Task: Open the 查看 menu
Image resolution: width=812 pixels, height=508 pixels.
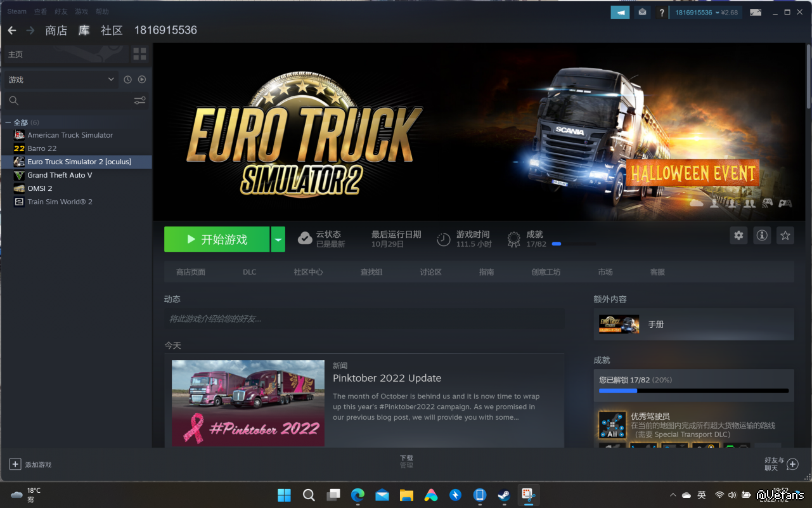Action: 41,11
